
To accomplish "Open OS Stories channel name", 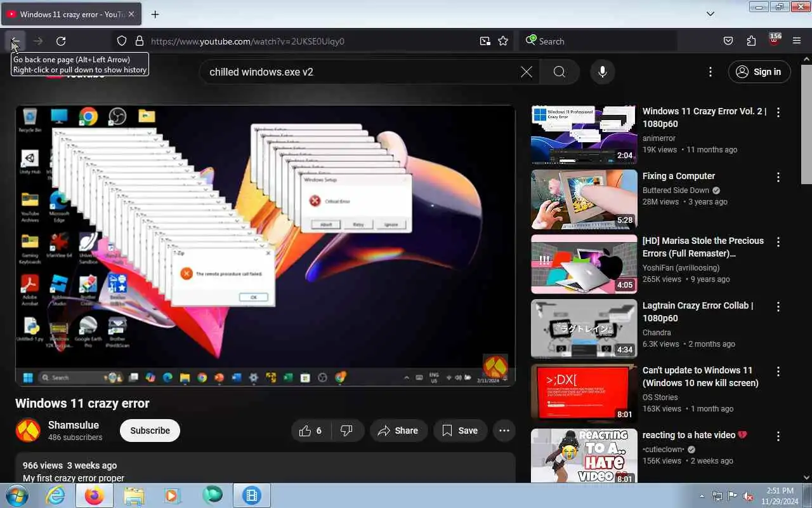I will click(x=660, y=398).
